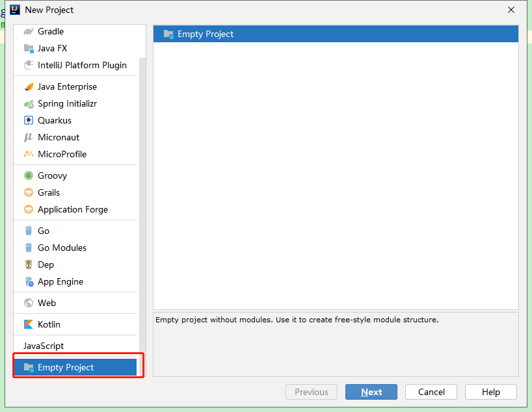
Task: Click the MicroProfile orange icon
Action: 29,154
